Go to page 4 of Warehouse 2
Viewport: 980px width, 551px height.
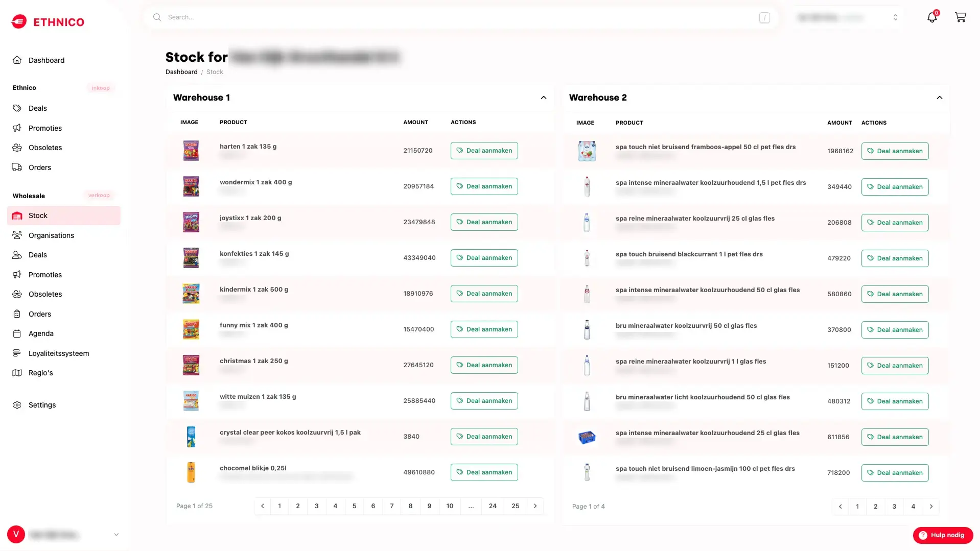pyautogui.click(x=913, y=507)
